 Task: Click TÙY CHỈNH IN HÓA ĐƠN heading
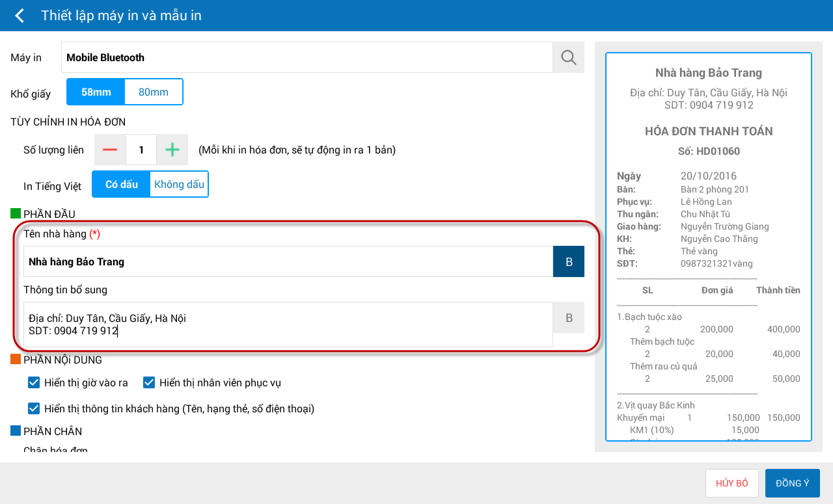tap(68, 122)
